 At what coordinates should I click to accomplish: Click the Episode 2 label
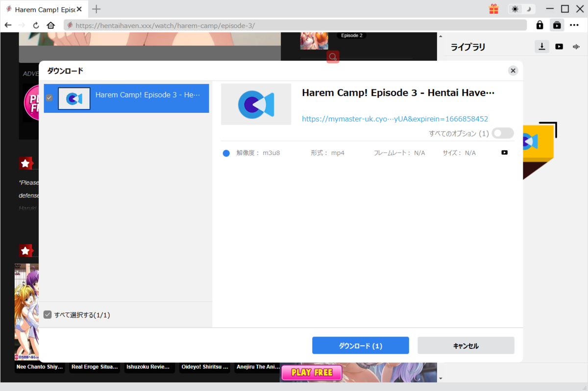click(351, 35)
